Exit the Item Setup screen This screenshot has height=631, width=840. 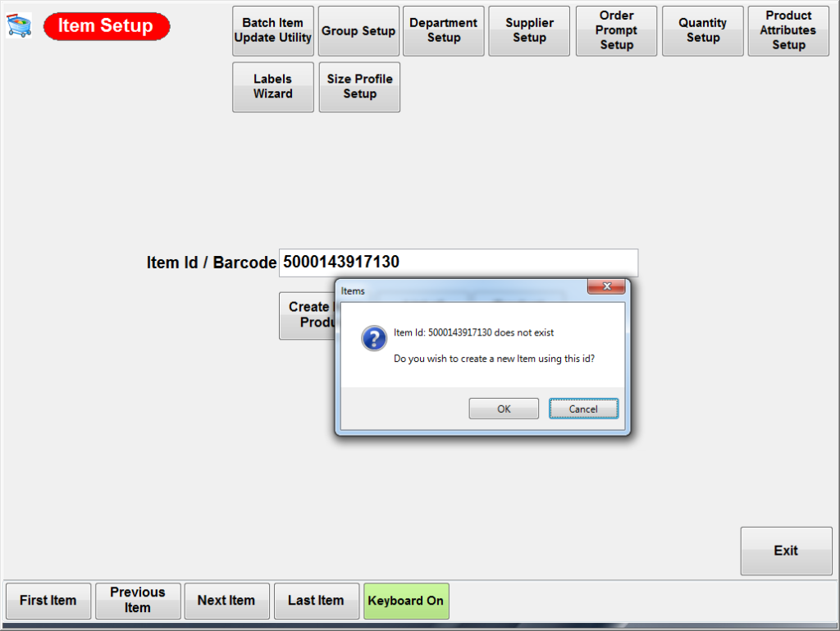click(785, 551)
